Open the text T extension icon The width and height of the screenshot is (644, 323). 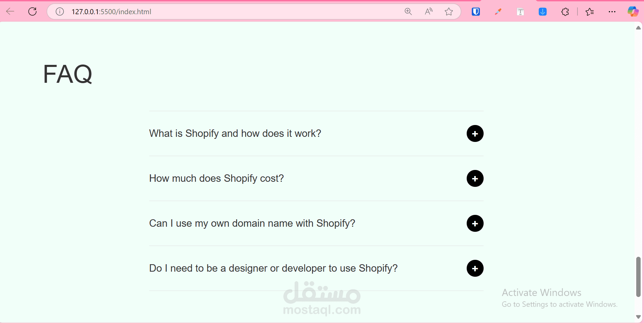(x=520, y=12)
